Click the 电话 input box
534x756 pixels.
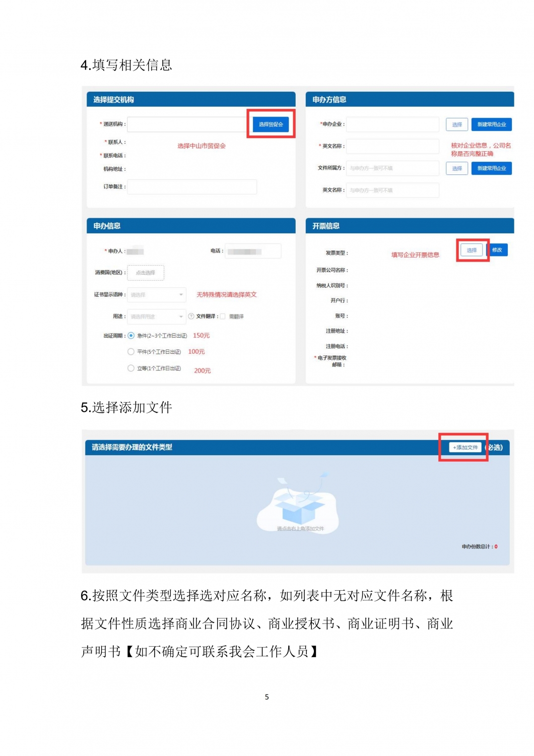[253, 251]
